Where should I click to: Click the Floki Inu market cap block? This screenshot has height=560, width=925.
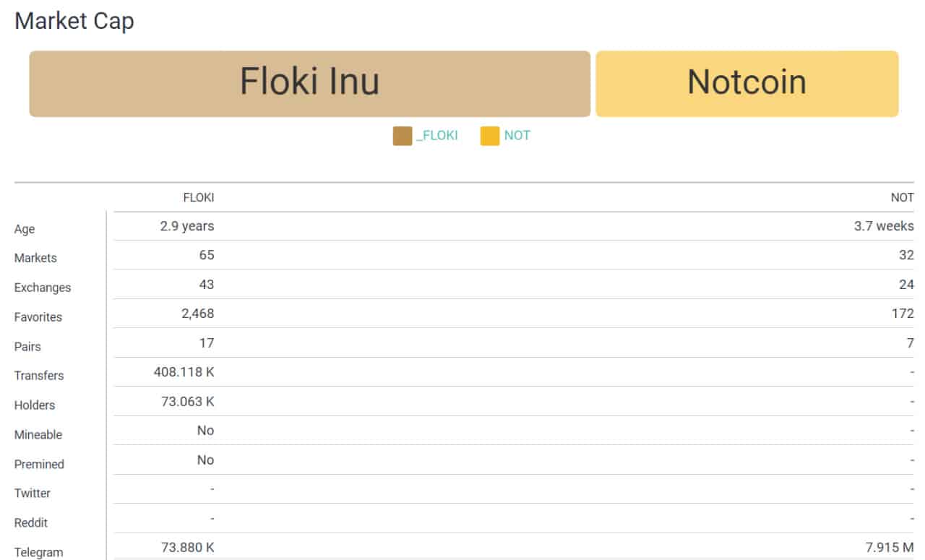click(309, 84)
